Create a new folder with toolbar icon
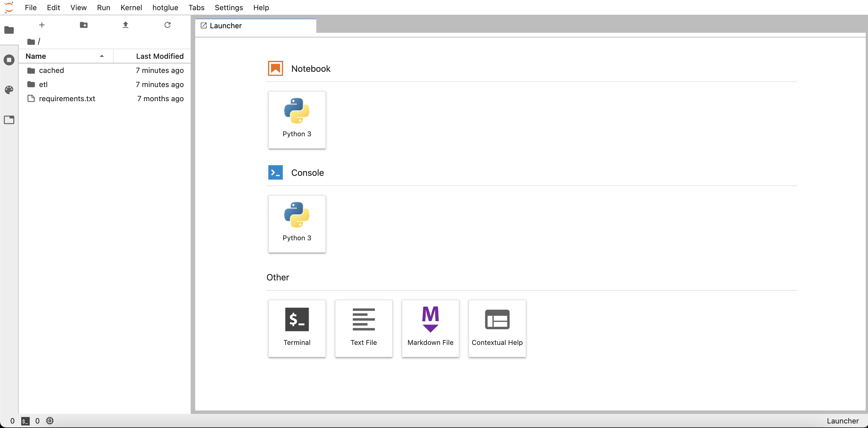This screenshot has width=868, height=428. pyautogui.click(x=83, y=25)
